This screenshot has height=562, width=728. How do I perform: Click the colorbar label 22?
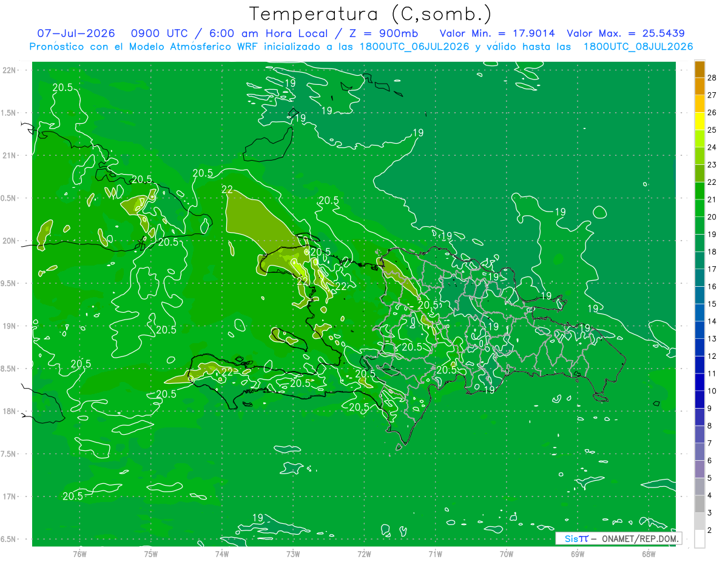[x=713, y=182]
